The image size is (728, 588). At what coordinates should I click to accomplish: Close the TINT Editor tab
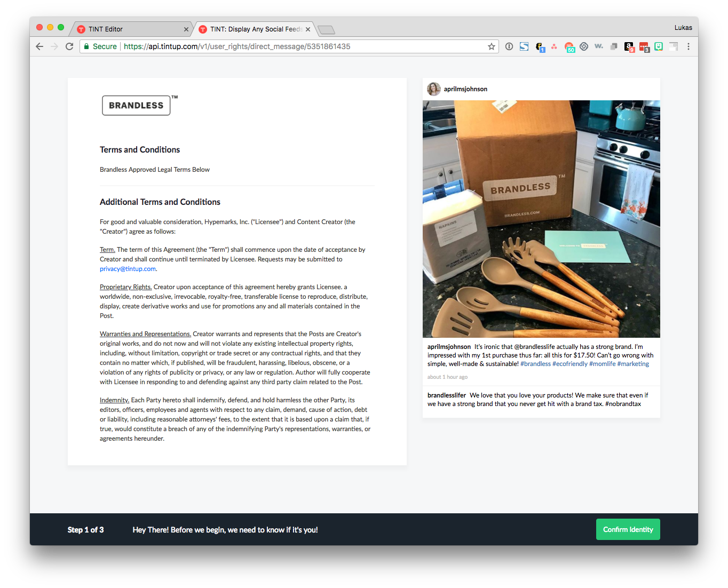click(x=186, y=29)
